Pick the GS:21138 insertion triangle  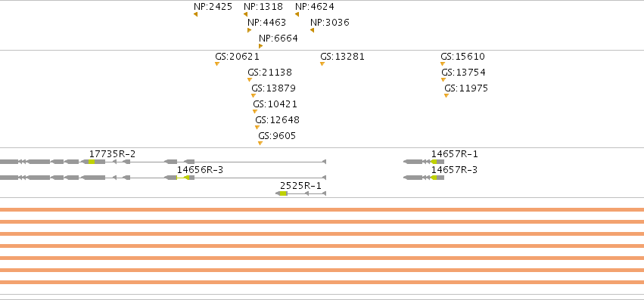pyautogui.click(x=249, y=79)
